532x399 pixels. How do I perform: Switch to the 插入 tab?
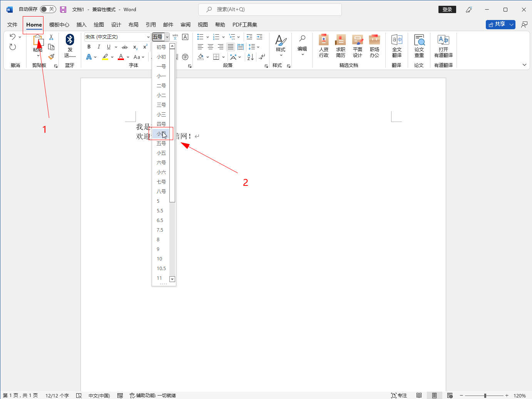(81, 25)
